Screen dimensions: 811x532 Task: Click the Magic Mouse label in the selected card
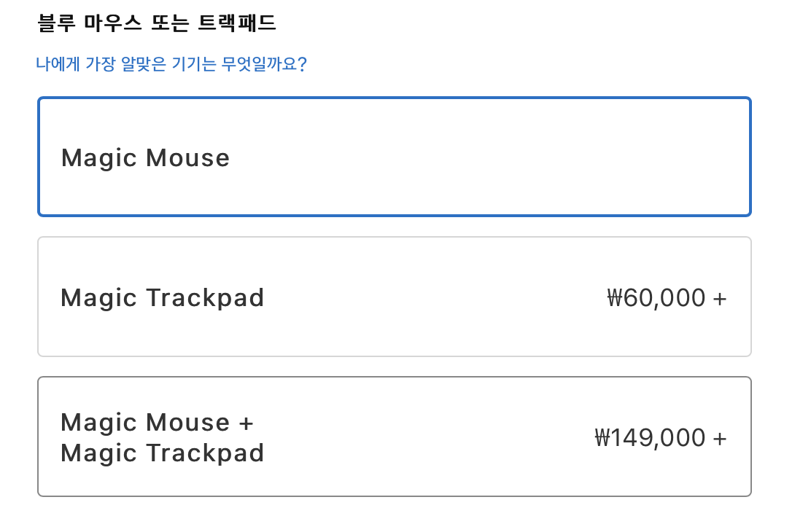coord(145,158)
